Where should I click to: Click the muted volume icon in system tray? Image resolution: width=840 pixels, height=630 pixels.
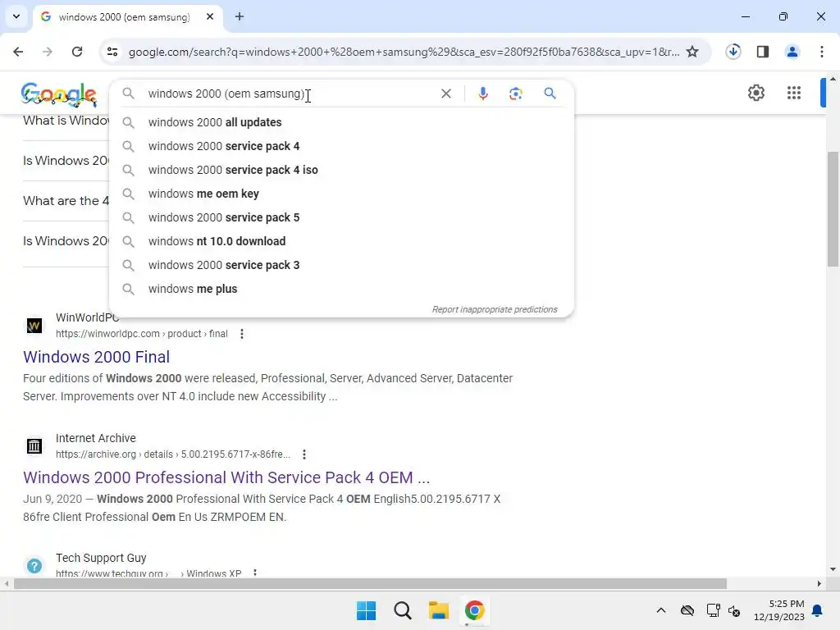click(x=734, y=610)
